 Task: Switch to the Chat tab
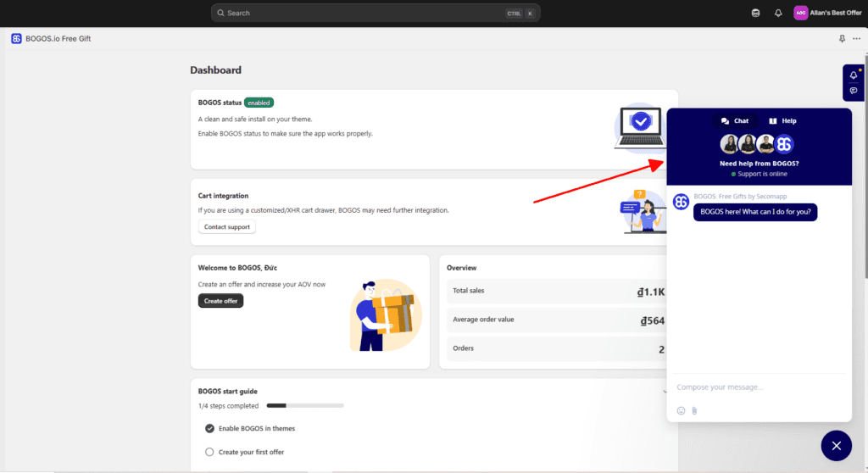point(735,121)
